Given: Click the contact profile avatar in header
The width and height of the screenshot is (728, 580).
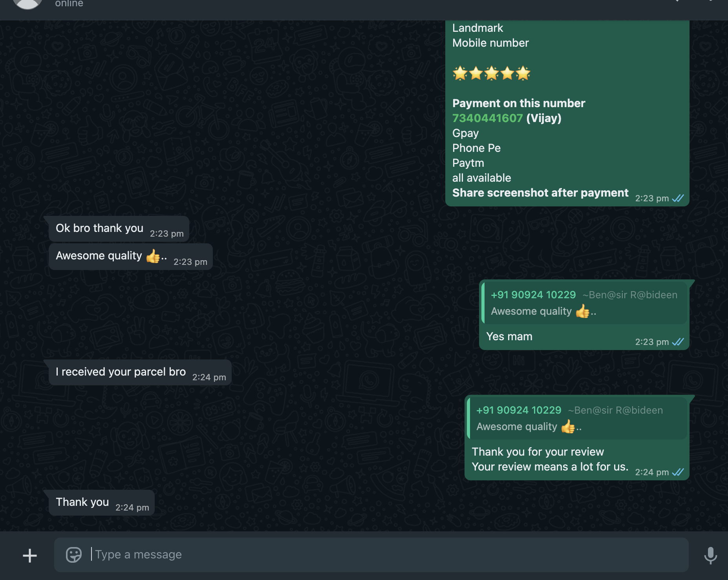Looking at the screenshot, I should [x=27, y=3].
